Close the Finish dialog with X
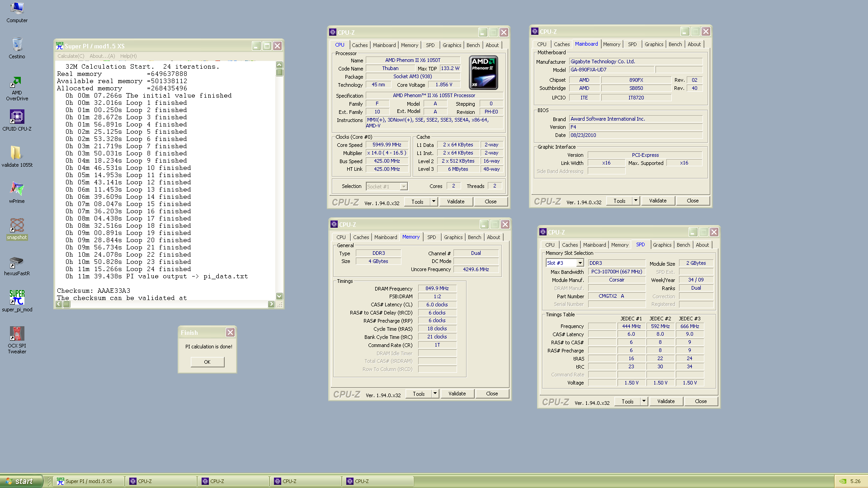 [x=230, y=333]
